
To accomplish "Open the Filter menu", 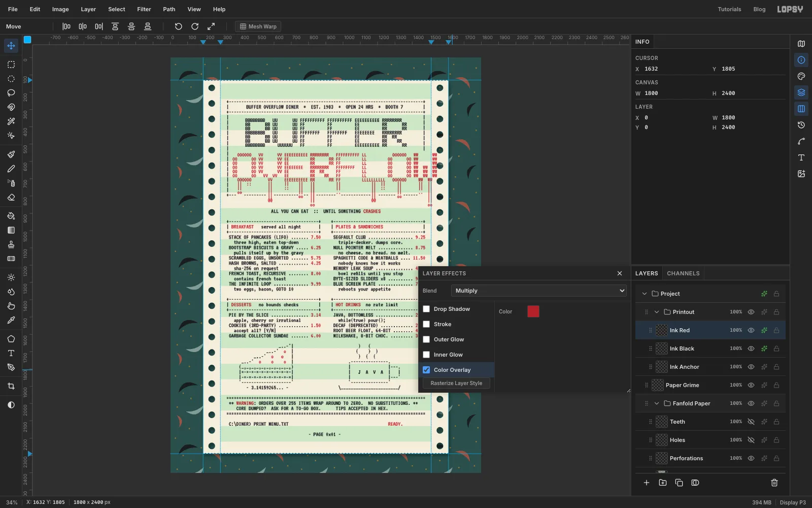I will tap(144, 9).
